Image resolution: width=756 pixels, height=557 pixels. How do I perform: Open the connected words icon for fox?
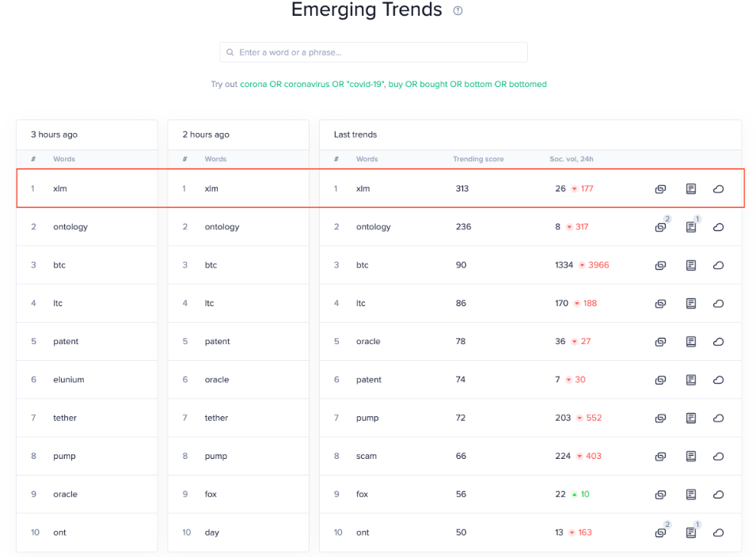660,494
